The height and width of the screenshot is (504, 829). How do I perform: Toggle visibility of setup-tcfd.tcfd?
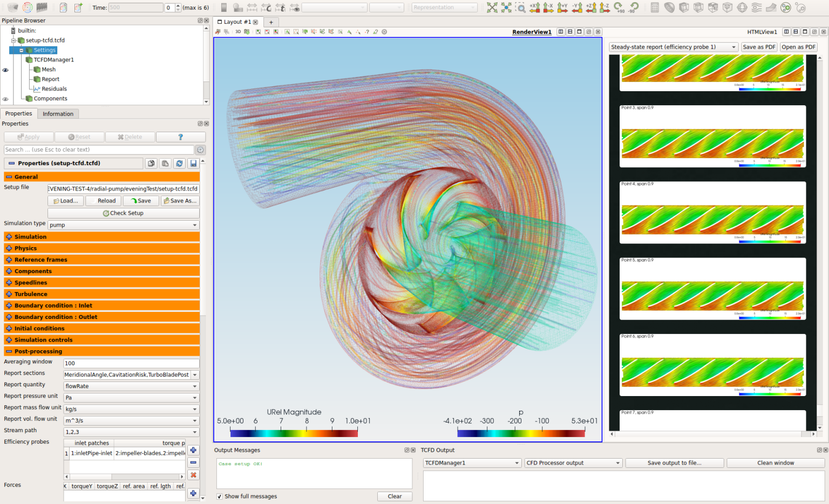5,40
